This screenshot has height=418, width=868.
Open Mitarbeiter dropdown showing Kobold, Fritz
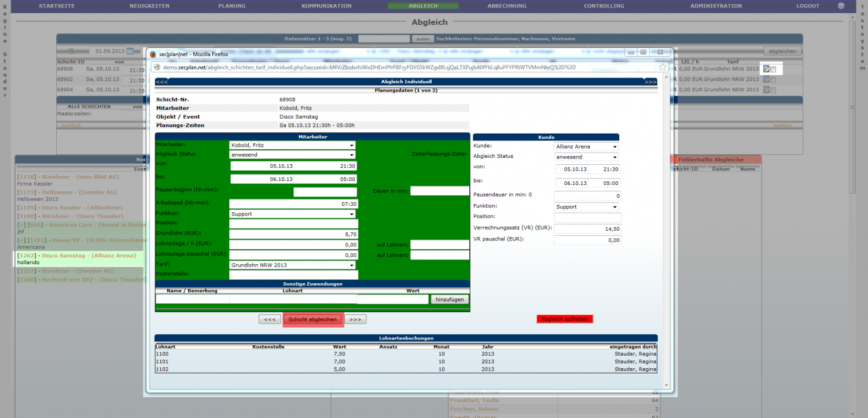[292, 145]
